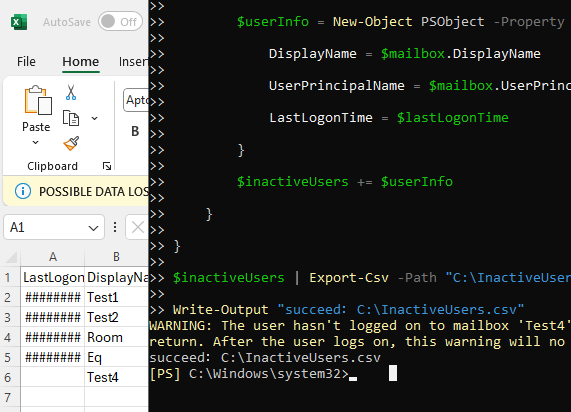Click the Copy icon in Clipboard group
571x412 pixels.
[x=71, y=118]
